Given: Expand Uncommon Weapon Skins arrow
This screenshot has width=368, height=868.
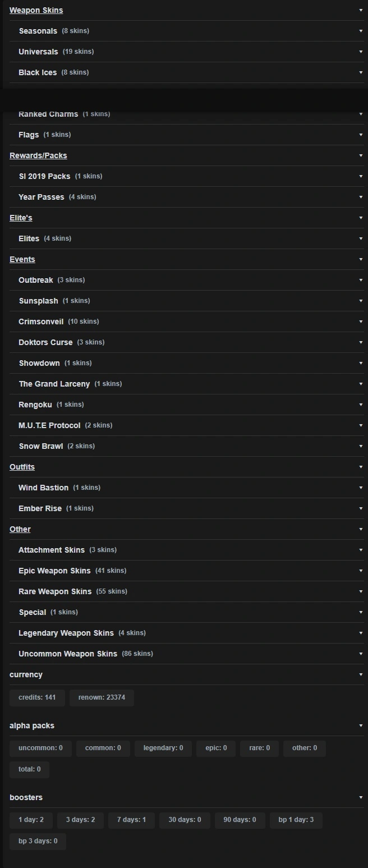Looking at the screenshot, I should (x=361, y=654).
